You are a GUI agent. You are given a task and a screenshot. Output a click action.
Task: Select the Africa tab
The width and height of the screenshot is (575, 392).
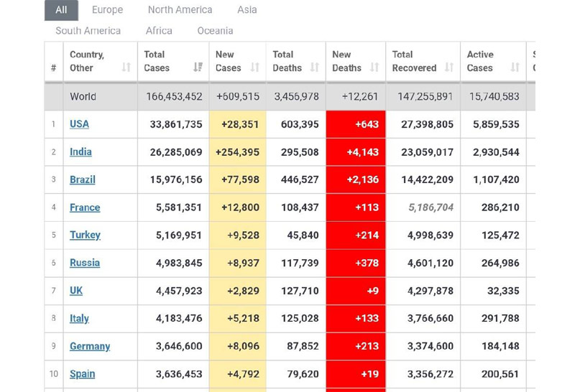point(159,31)
